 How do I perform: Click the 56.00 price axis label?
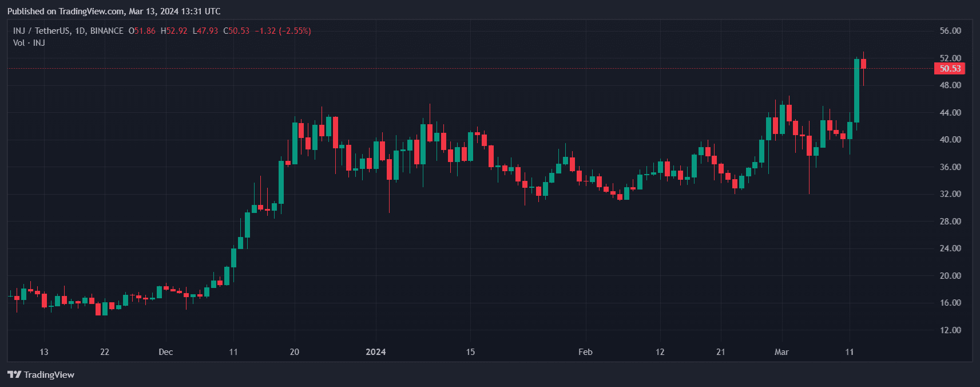point(950,31)
